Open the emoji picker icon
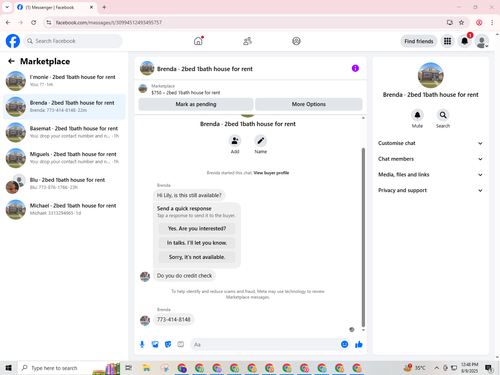500x375 pixels. pos(345,344)
